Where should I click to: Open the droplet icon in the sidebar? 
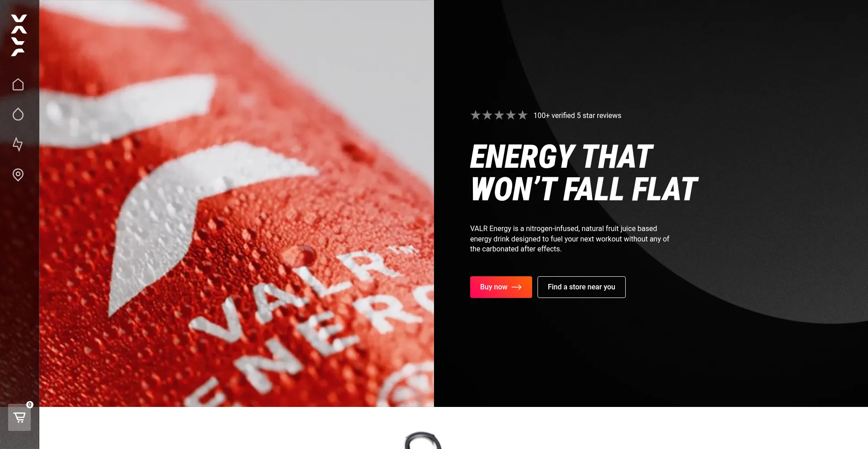(18, 114)
